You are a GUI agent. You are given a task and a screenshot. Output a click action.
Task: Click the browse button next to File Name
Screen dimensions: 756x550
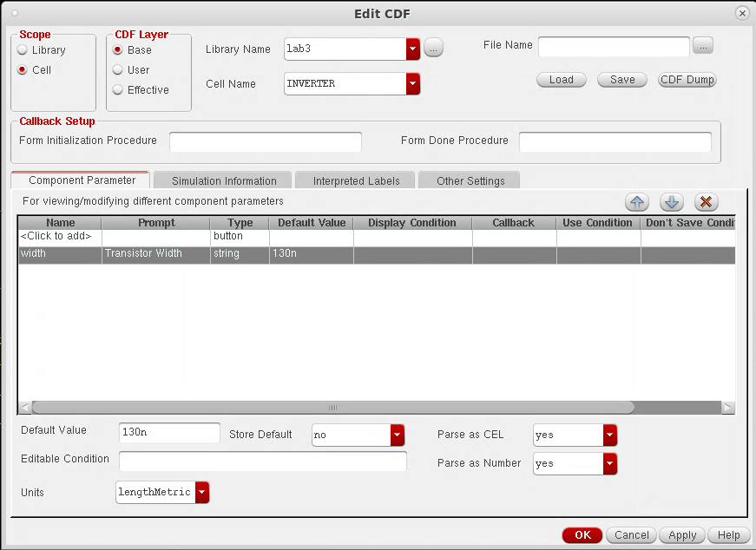tap(703, 45)
